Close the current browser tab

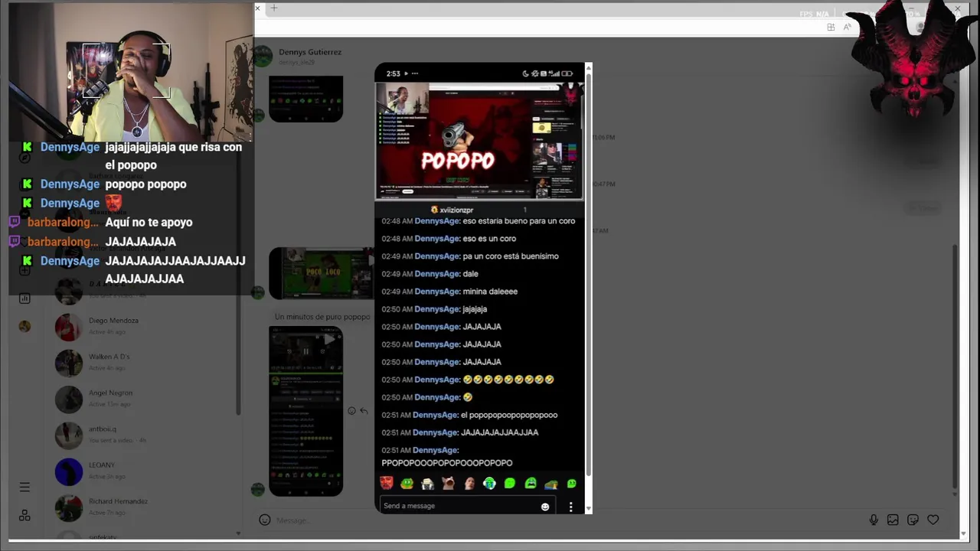point(258,8)
